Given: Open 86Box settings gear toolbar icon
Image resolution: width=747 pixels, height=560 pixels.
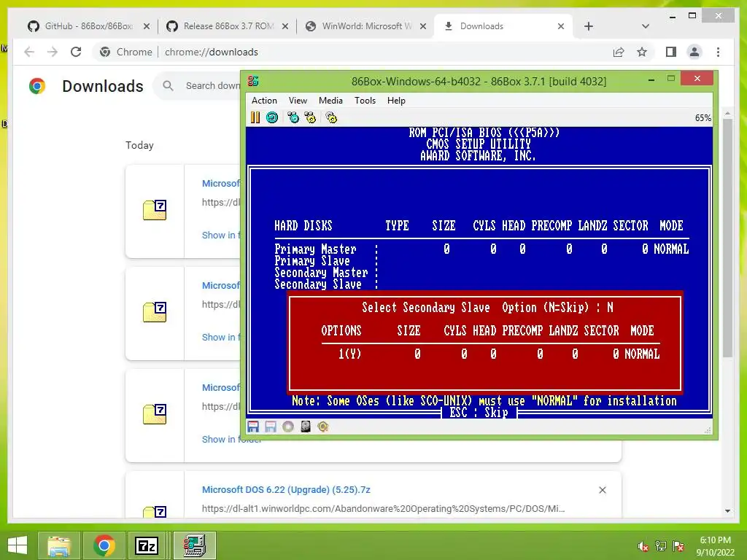Looking at the screenshot, I should (331, 117).
